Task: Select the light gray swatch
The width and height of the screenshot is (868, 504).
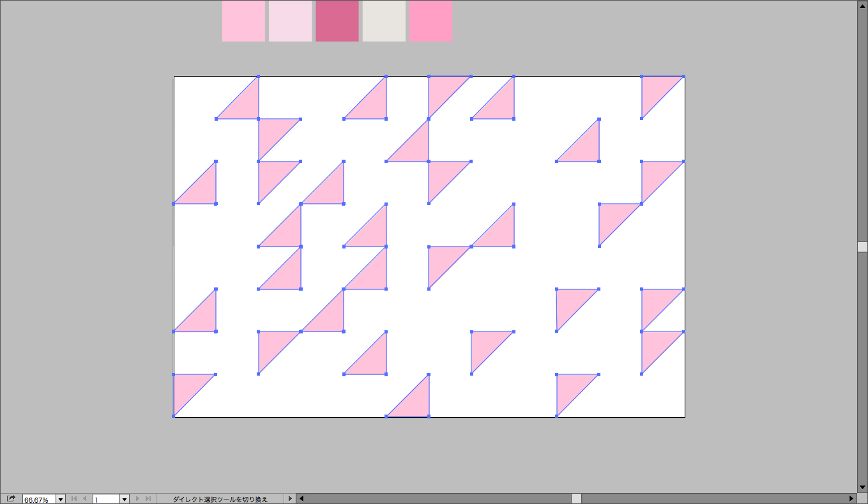Action: 384,21
